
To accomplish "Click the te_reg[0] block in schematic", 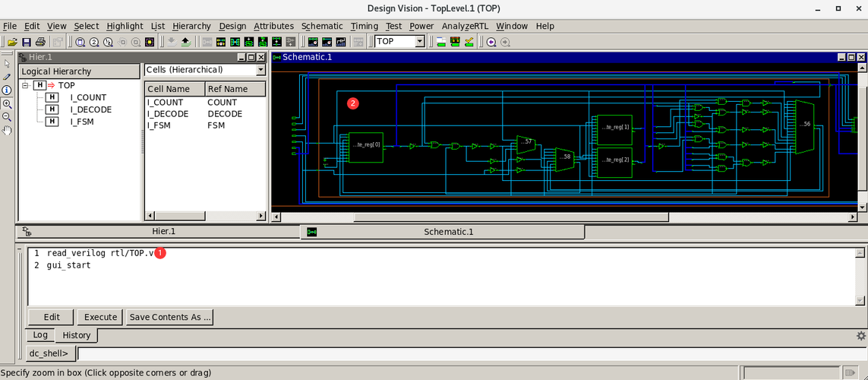I will 366,147.
